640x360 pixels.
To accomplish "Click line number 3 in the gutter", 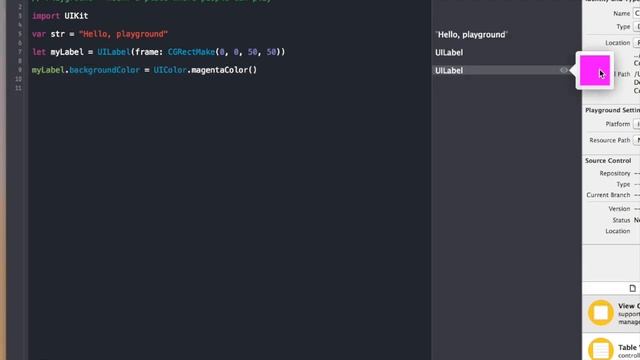I will [x=19, y=16].
